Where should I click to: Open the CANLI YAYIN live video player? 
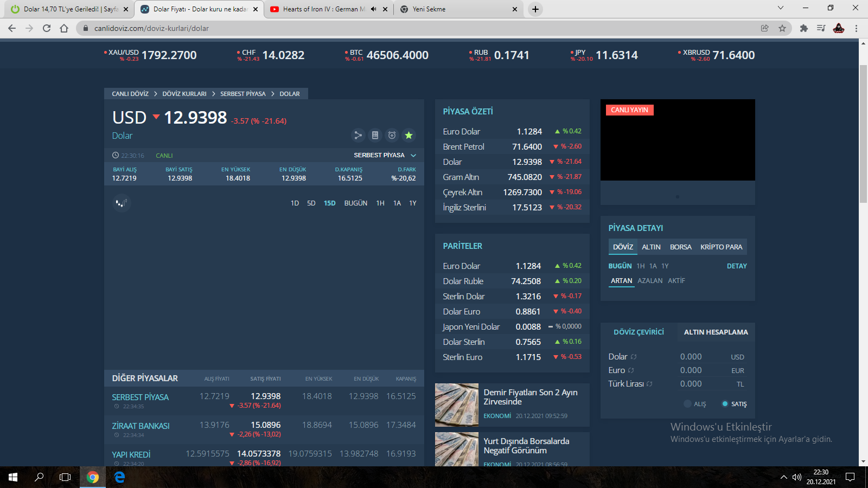[x=678, y=140]
